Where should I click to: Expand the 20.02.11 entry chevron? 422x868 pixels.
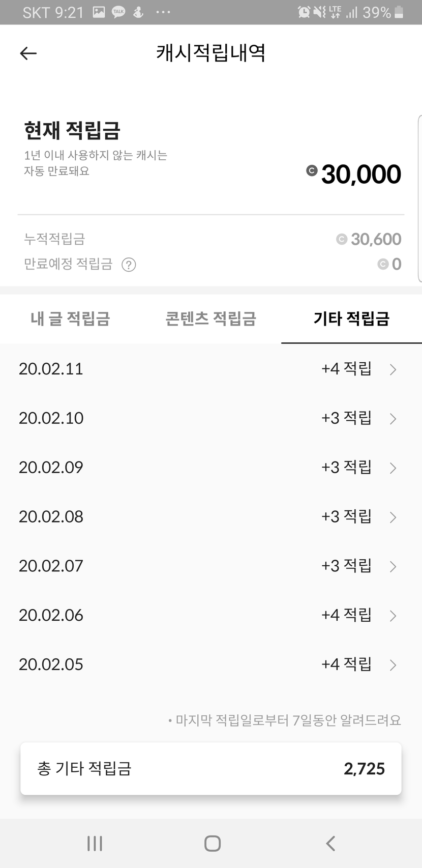click(393, 369)
